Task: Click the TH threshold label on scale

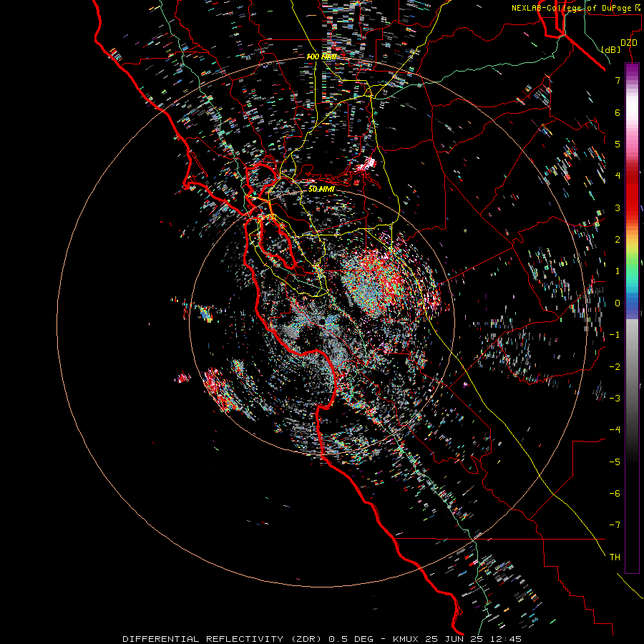Action: pos(615,557)
